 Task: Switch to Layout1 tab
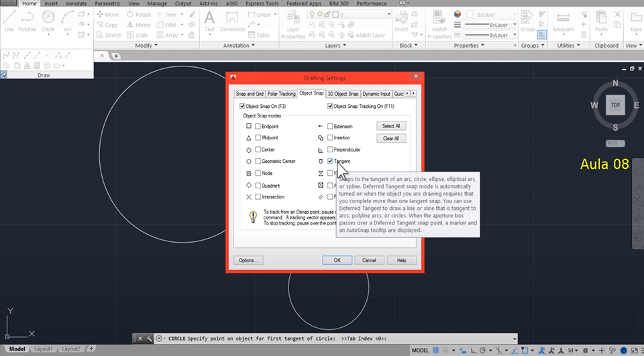click(x=43, y=349)
